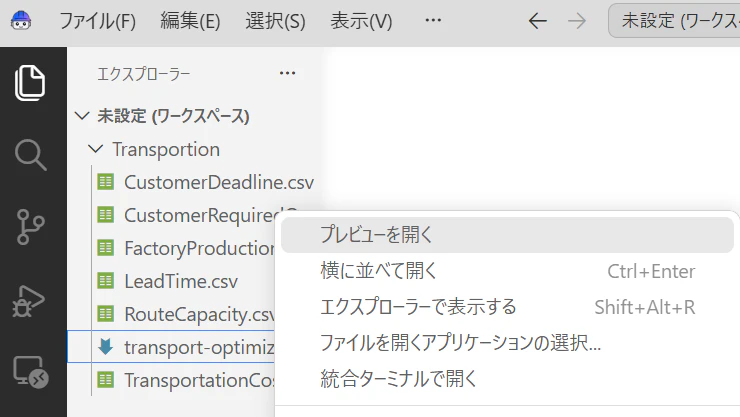Open the ファイル(F) menu
740x417 pixels.
(98, 21)
